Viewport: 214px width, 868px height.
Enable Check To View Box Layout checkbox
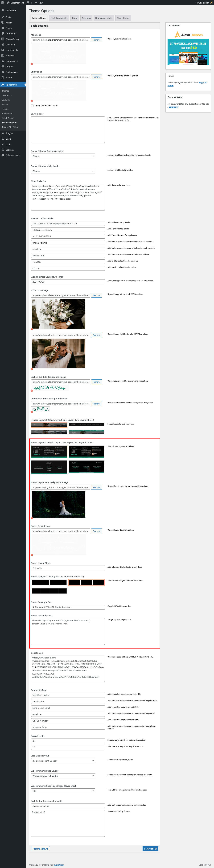tap(32, 105)
